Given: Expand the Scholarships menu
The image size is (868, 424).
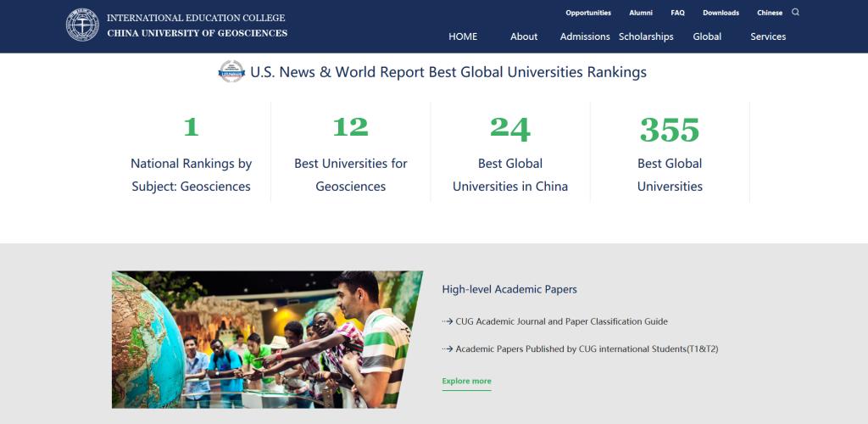Looking at the screenshot, I should pos(646,36).
